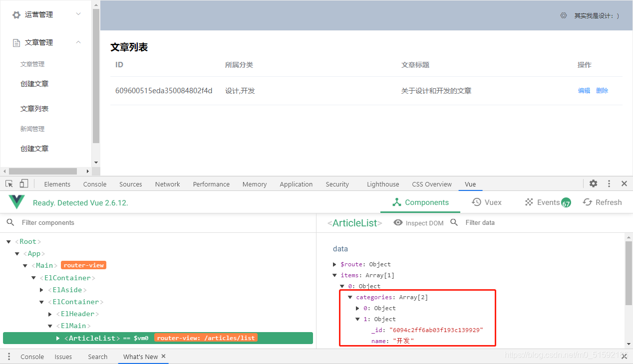The width and height of the screenshot is (633, 364).
Task: Collapse the categories Array[2] entry
Action: point(350,297)
